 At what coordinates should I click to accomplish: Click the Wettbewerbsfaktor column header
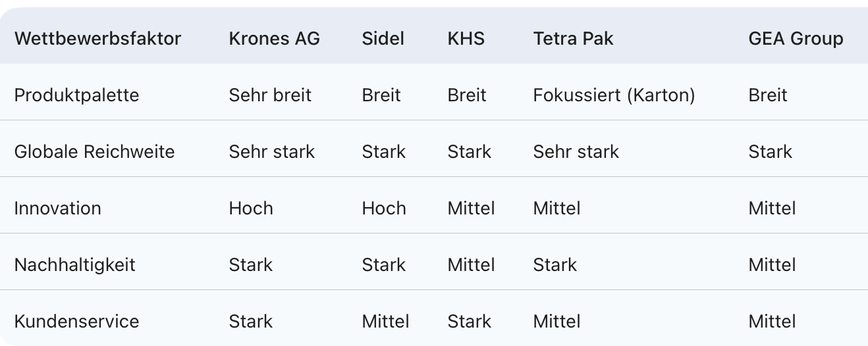point(97,39)
